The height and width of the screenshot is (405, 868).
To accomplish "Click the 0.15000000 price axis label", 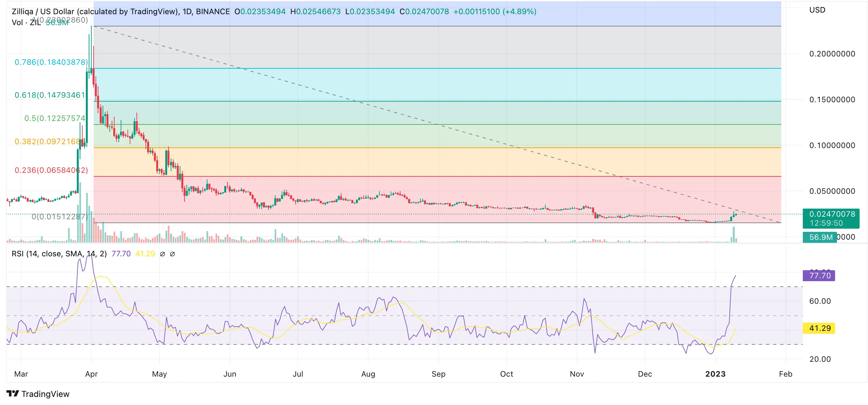I will click(x=832, y=99).
